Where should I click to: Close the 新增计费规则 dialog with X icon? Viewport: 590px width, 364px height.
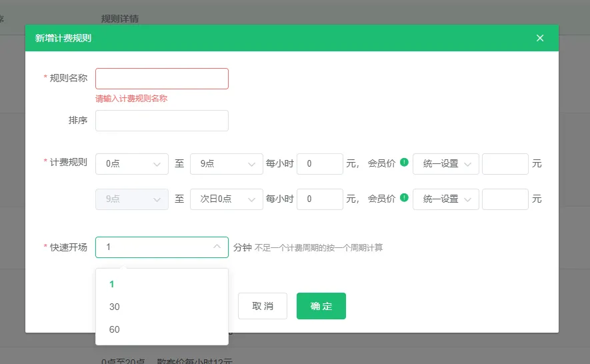(540, 38)
